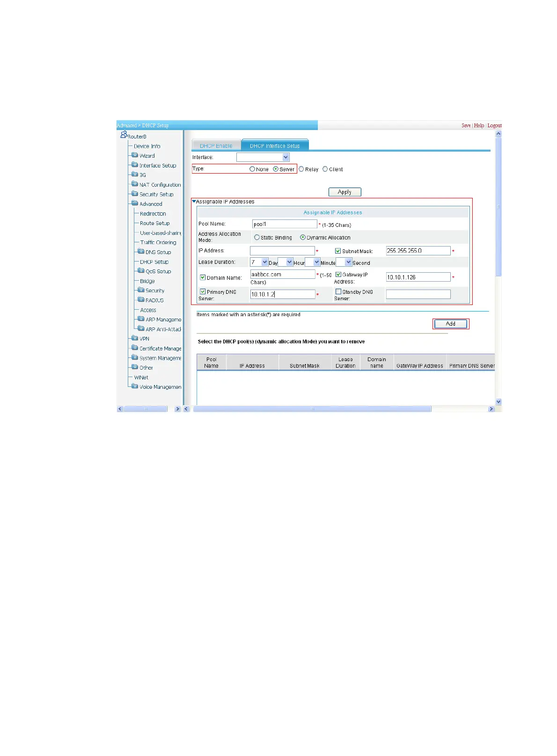The width and height of the screenshot is (557, 756).
Task: Select the Client type radio button
Action: coord(325,169)
